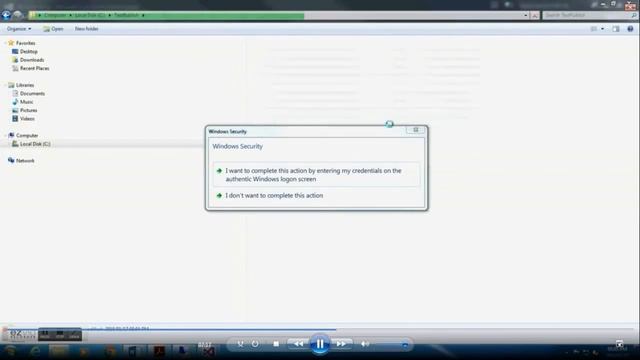Screen dimensions: 640x360
Task: Toggle repeat in the media player
Action: (255, 344)
